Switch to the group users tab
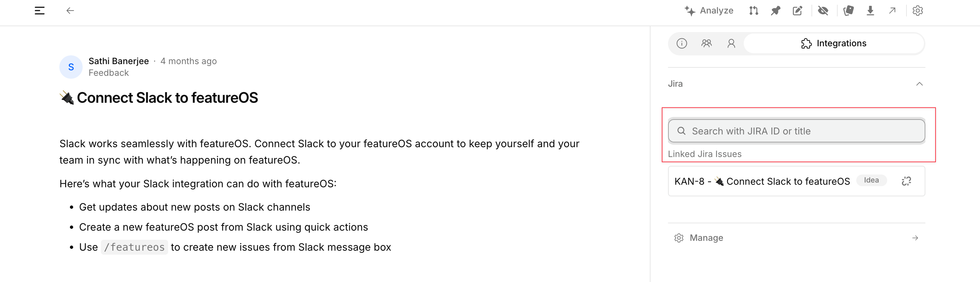 pos(707,43)
